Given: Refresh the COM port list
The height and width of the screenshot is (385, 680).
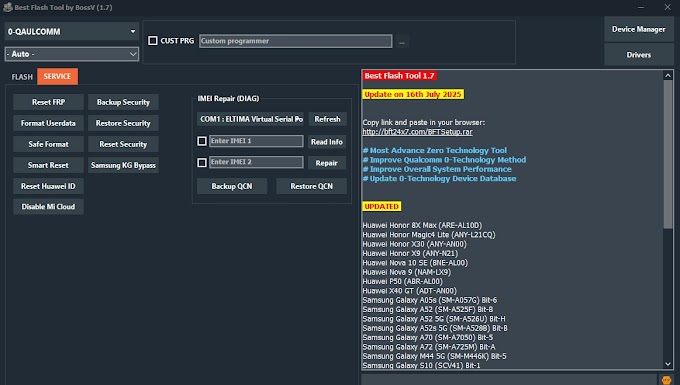Looking at the screenshot, I should click(x=327, y=119).
